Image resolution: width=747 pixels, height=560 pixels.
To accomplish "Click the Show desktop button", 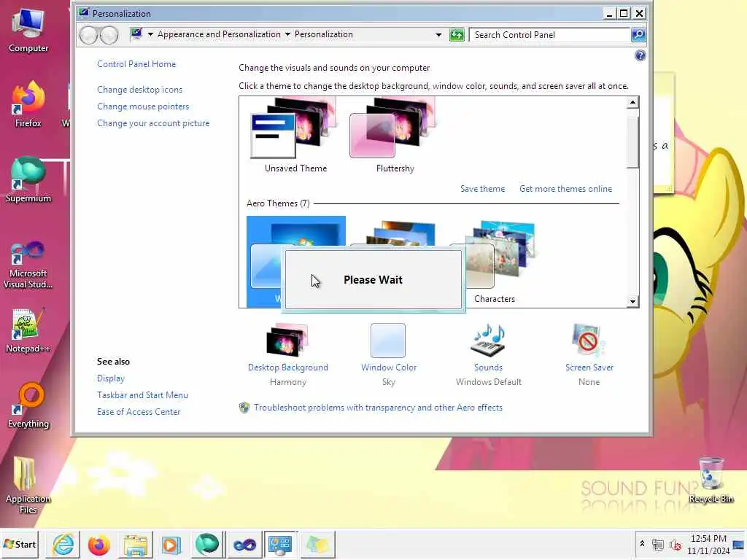I will coord(739,544).
